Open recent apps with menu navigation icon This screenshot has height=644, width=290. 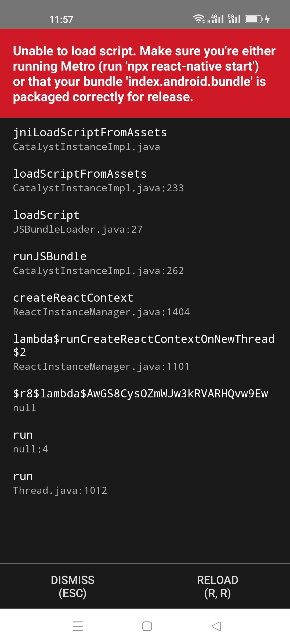point(78,626)
